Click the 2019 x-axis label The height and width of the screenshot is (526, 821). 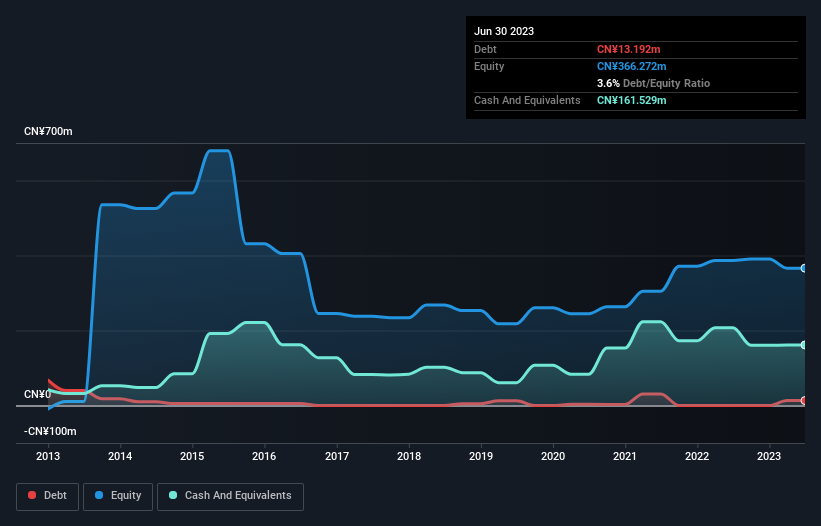(481, 456)
